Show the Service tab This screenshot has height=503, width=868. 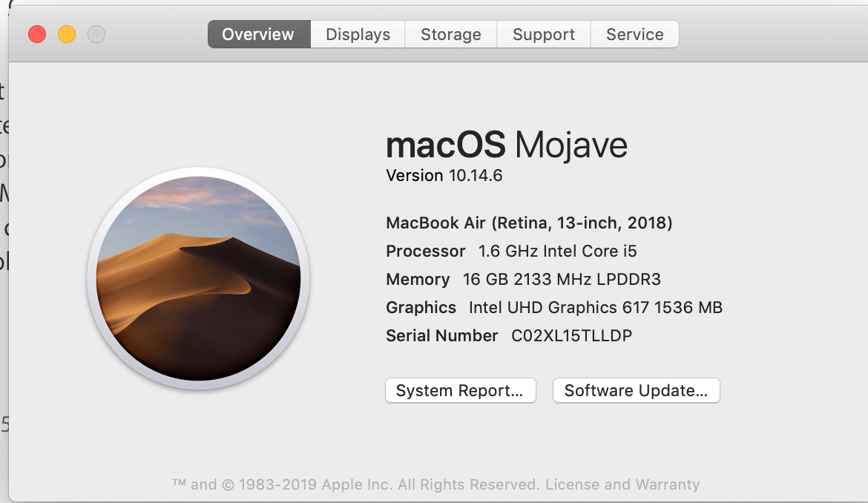tap(634, 35)
